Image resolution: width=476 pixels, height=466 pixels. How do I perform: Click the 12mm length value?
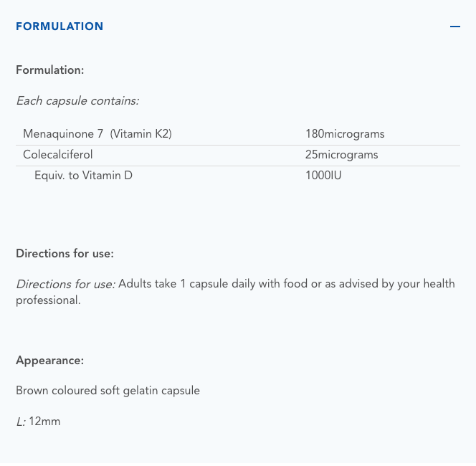(44, 422)
